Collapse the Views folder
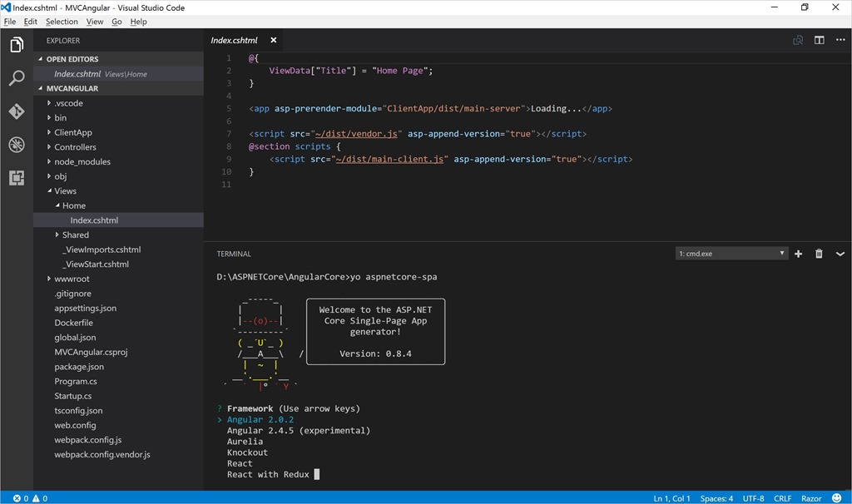Screen dimensions: 852x504 pos(65,191)
